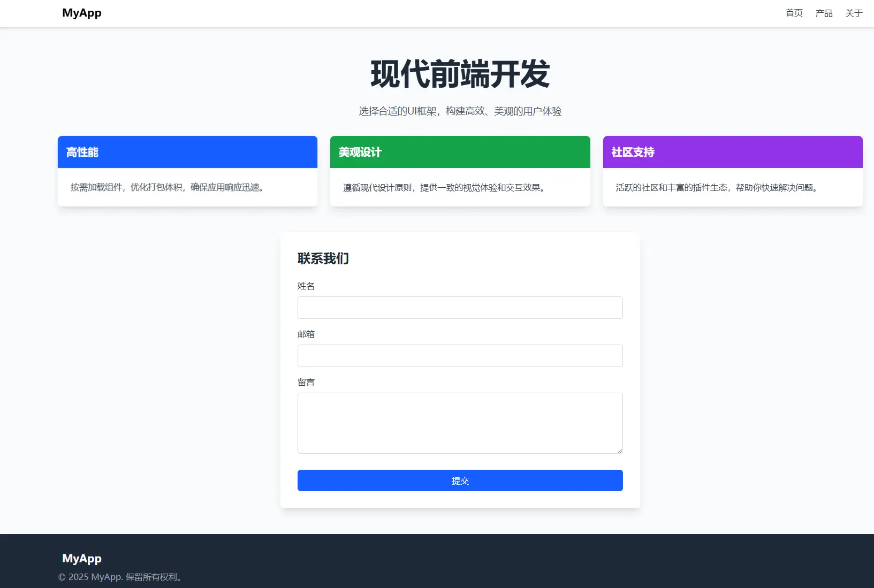Click the 留言 field label
Screen dimensions: 874x588
(x=306, y=382)
